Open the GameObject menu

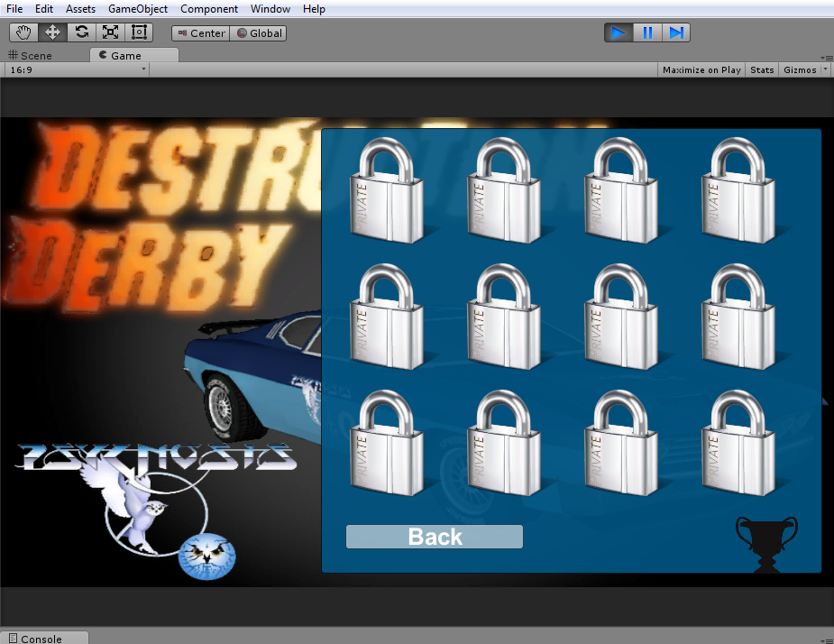137,9
